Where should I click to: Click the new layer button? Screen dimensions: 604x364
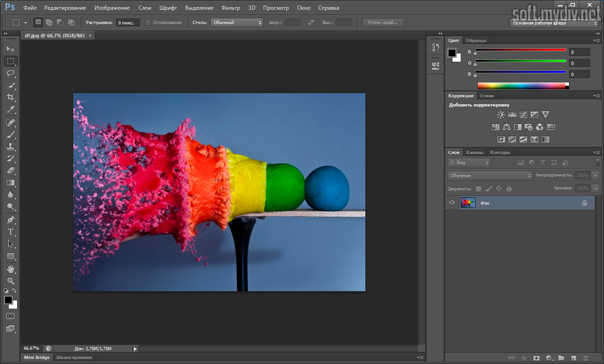pos(573,357)
